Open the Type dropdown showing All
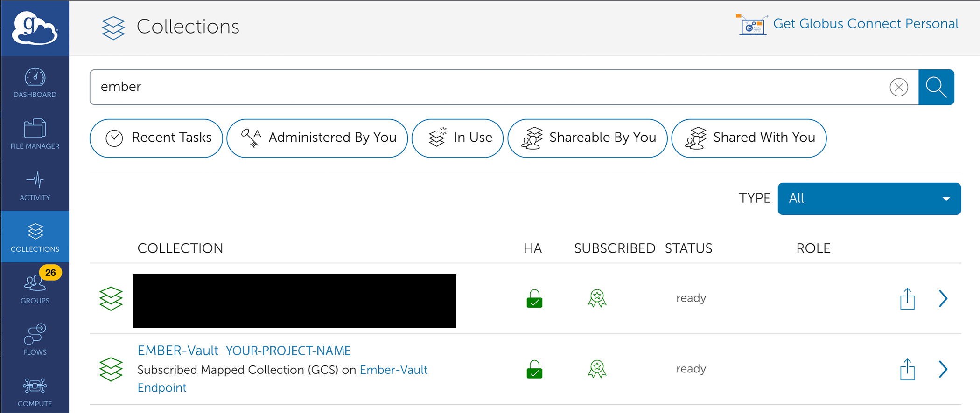 869,199
